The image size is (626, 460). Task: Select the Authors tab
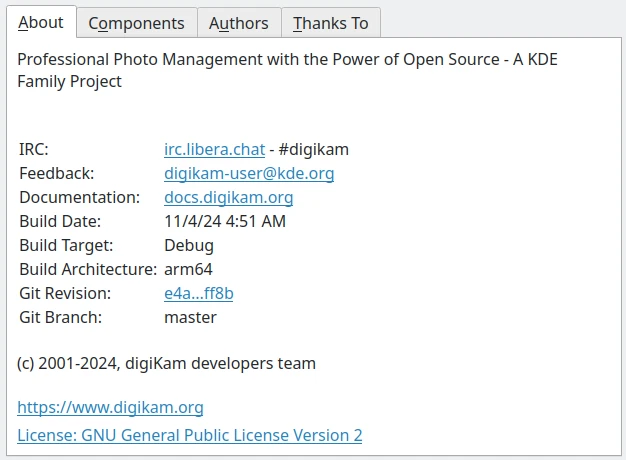tap(238, 23)
